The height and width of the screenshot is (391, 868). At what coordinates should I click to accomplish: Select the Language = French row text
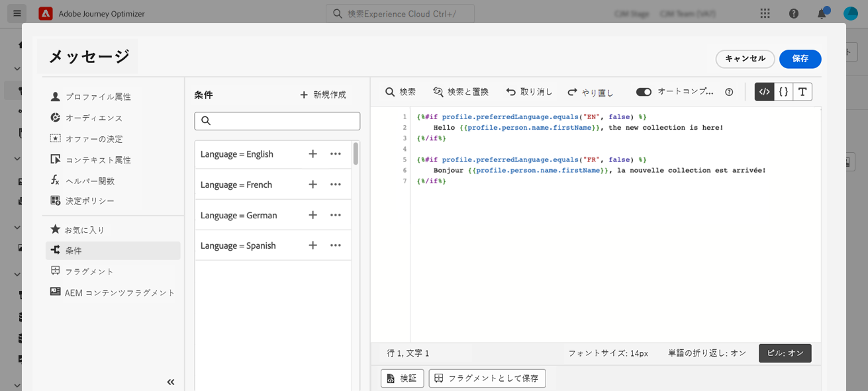(236, 185)
